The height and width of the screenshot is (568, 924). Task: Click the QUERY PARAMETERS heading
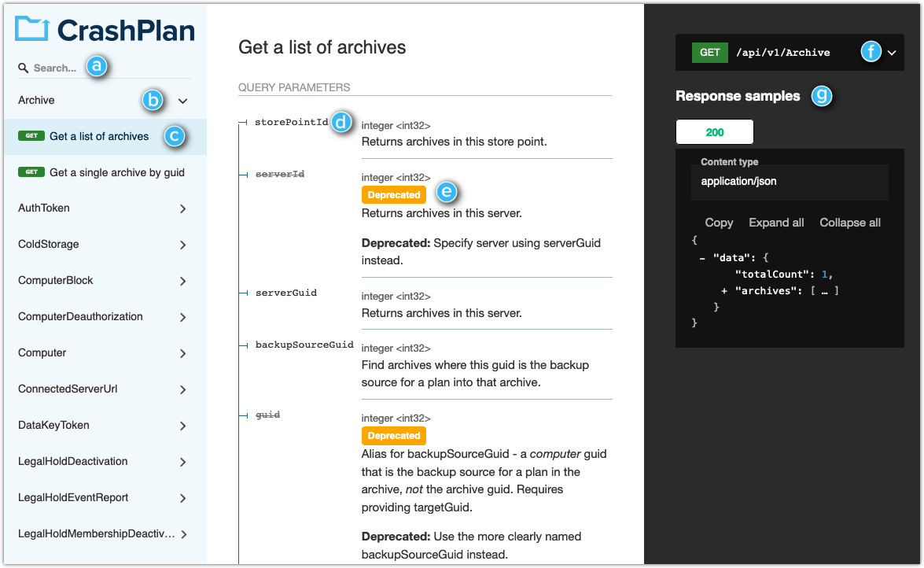tap(294, 88)
